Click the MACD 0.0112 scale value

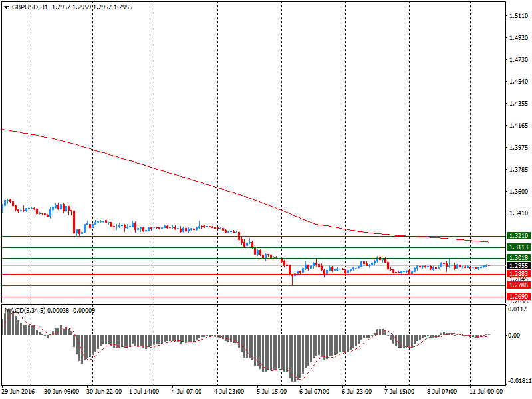pos(517,309)
